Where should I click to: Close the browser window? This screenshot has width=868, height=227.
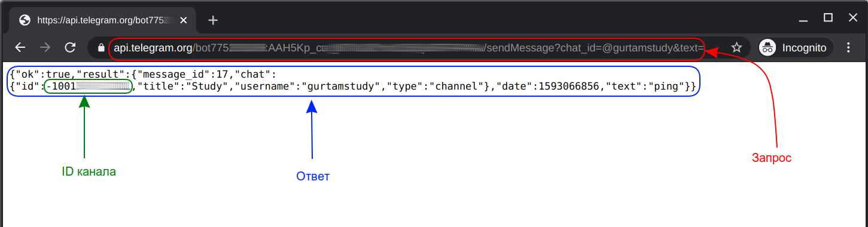[x=854, y=18]
